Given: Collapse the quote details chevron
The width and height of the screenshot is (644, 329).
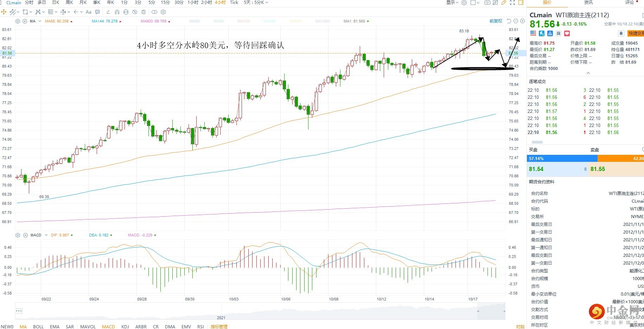Looking at the screenshot, I should pyautogui.click(x=588, y=73).
